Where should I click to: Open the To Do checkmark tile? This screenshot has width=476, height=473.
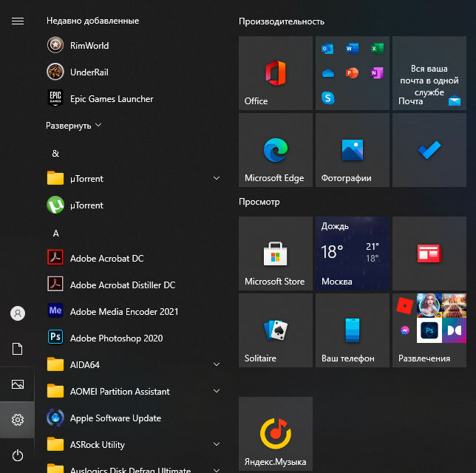click(x=429, y=150)
